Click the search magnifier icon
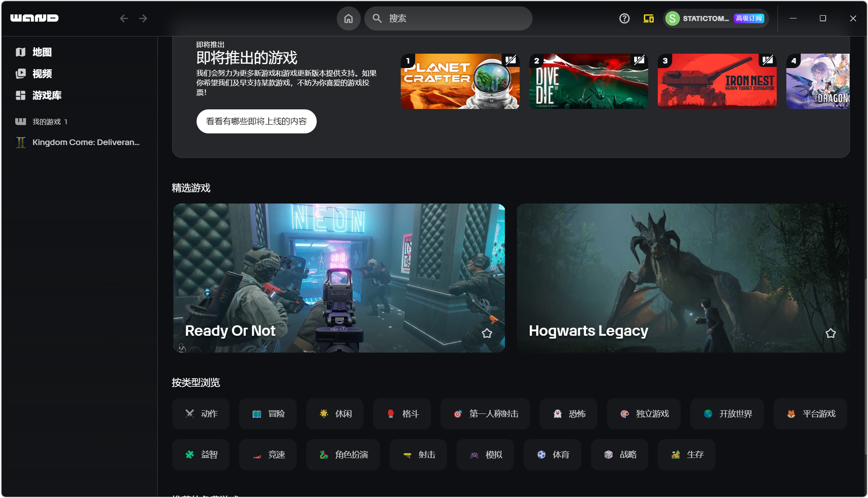Image resolution: width=868 pixels, height=498 pixels. click(377, 18)
